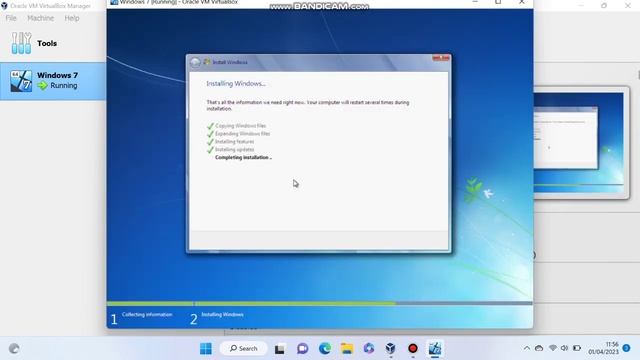The image size is (640, 360).
Task: Click 'Copying Windows files' step text
Action: coord(240,126)
